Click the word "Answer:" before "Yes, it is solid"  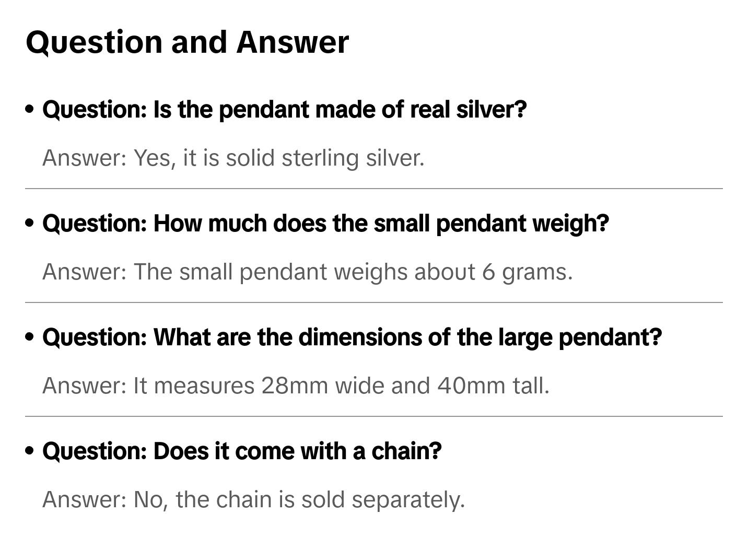pos(85,158)
